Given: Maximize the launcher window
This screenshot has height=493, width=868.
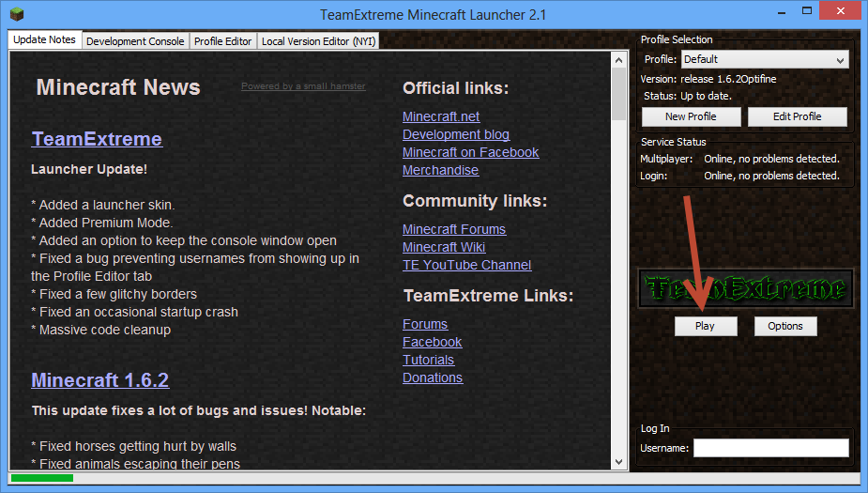Looking at the screenshot, I should 807,11.
